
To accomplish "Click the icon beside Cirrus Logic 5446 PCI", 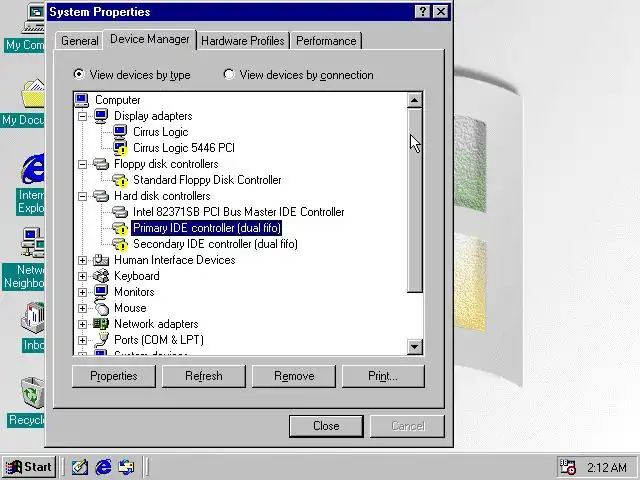I will coord(120,148).
